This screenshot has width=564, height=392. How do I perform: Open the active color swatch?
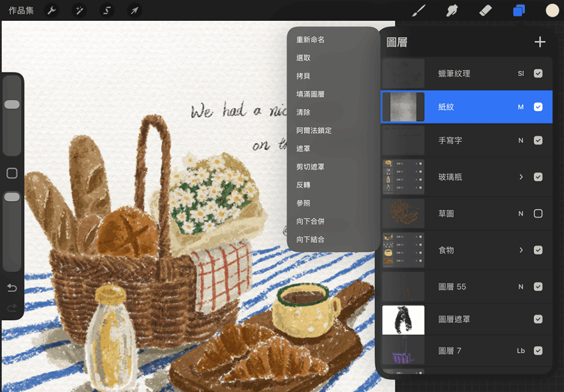[x=552, y=10]
